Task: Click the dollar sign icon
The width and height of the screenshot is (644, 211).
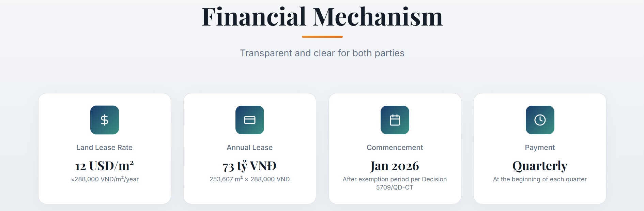Action: pos(105,120)
